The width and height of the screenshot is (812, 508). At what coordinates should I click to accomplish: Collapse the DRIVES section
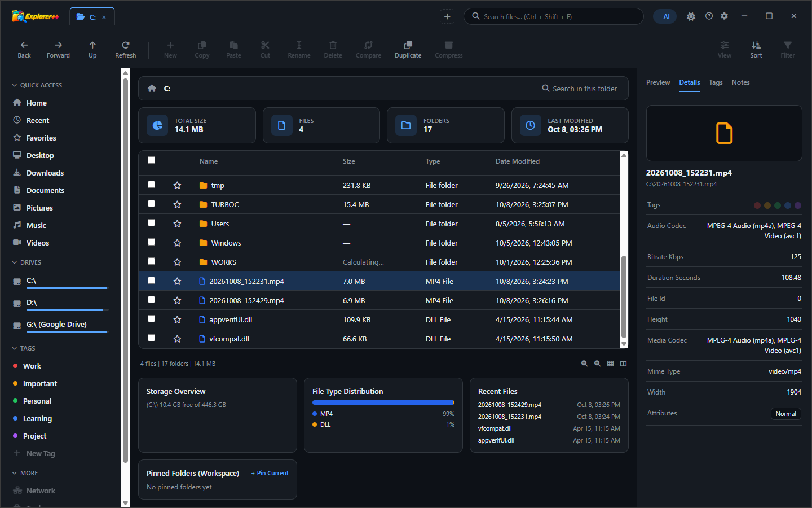27,262
